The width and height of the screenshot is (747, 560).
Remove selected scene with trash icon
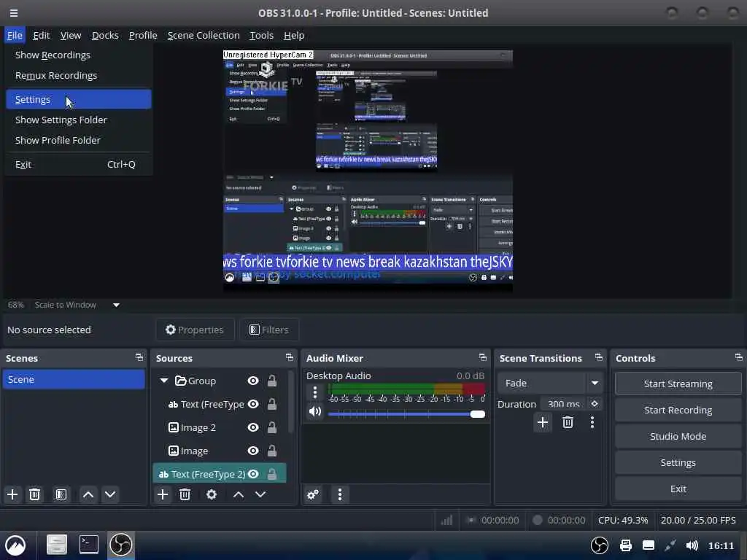point(34,494)
